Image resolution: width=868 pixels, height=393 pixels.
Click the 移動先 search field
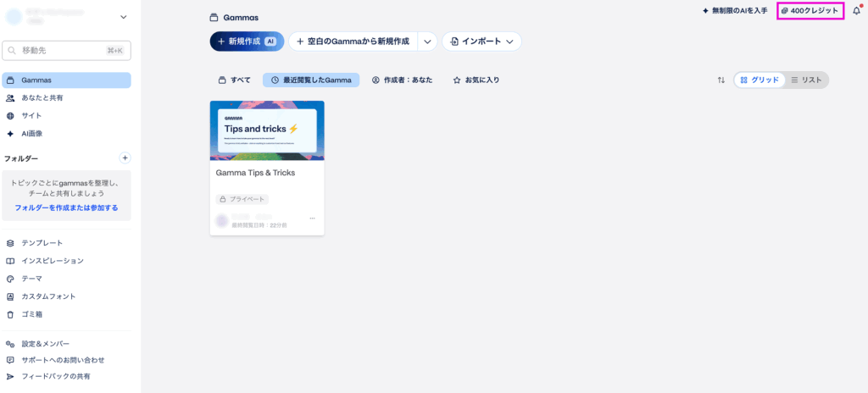(x=66, y=51)
